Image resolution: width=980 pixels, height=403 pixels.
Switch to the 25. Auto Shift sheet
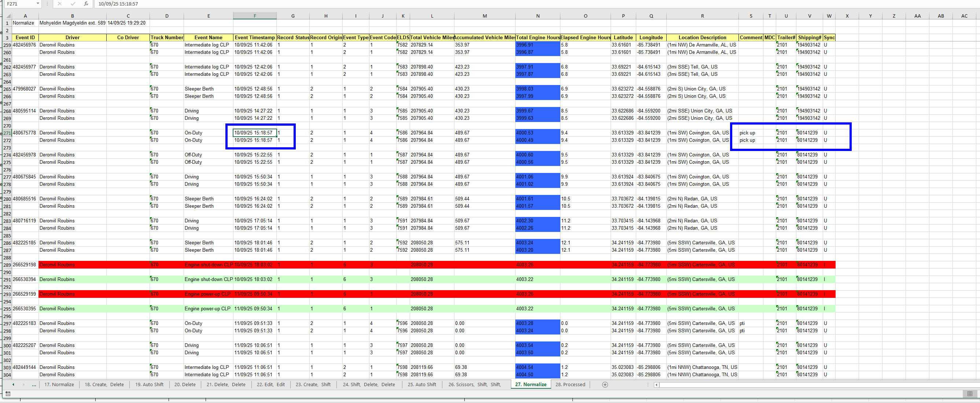coord(422,384)
